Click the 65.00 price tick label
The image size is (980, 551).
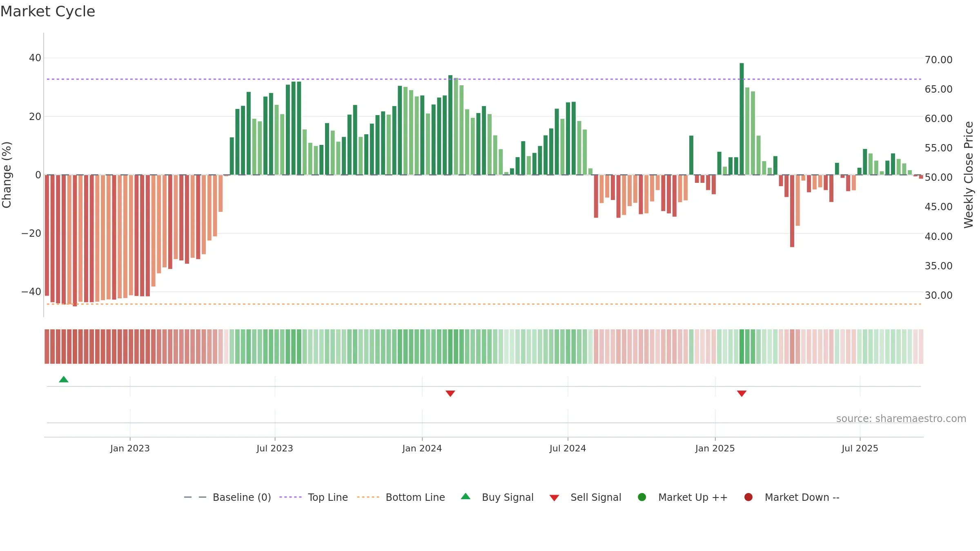(938, 89)
